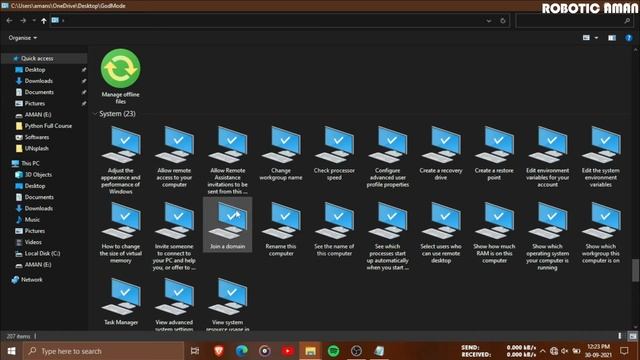Click the Back navigation arrow
The width and height of the screenshot is (640, 360).
[9, 20]
